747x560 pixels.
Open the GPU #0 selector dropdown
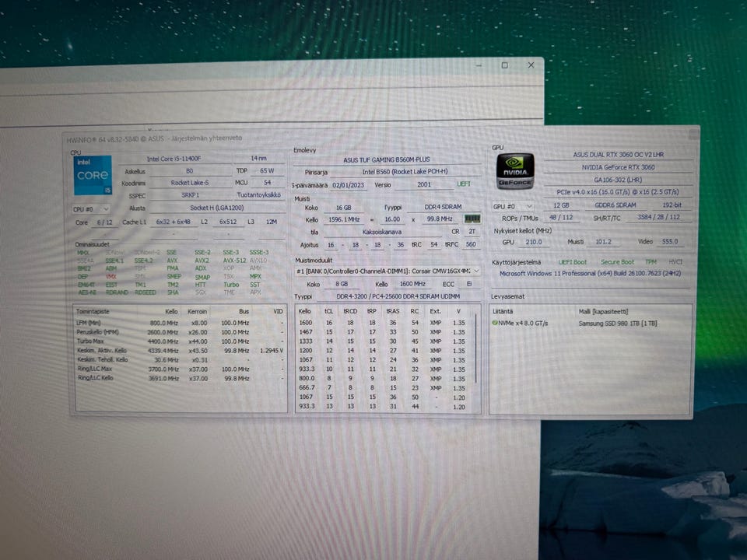click(x=513, y=206)
